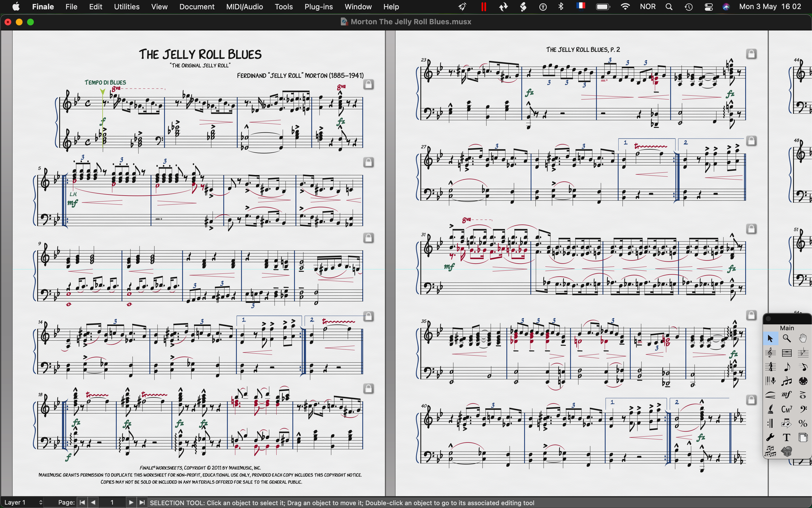The width and height of the screenshot is (812, 508).
Task: Select the Time Signature tool
Action: (771, 367)
